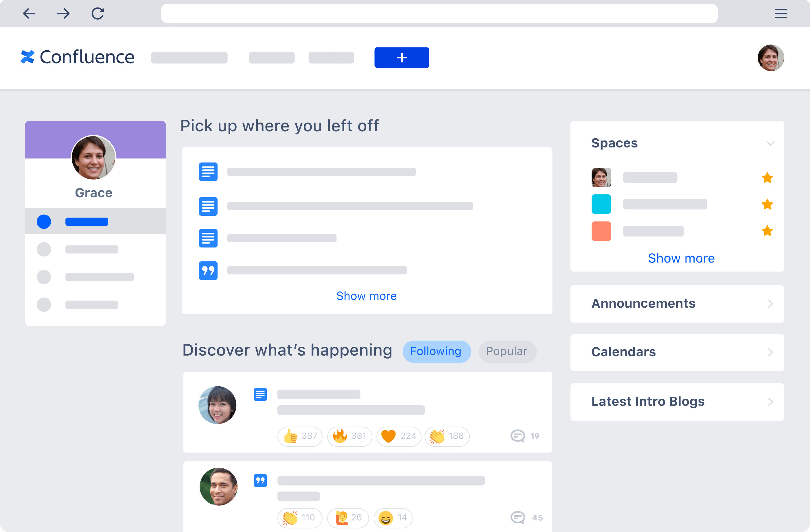Click the document icon in first activity post
Viewport: 810px width, 532px height.
click(260, 394)
